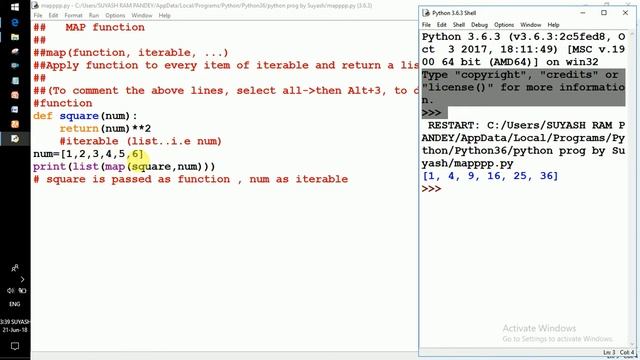
Task: Open the Edit menu in the Python Shell
Action: pyautogui.click(x=442, y=24)
